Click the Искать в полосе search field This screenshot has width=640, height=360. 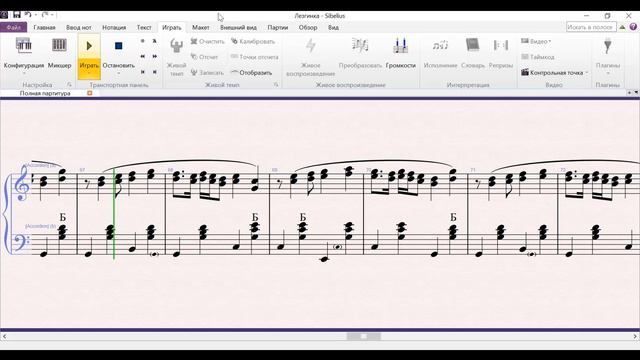tap(591, 27)
